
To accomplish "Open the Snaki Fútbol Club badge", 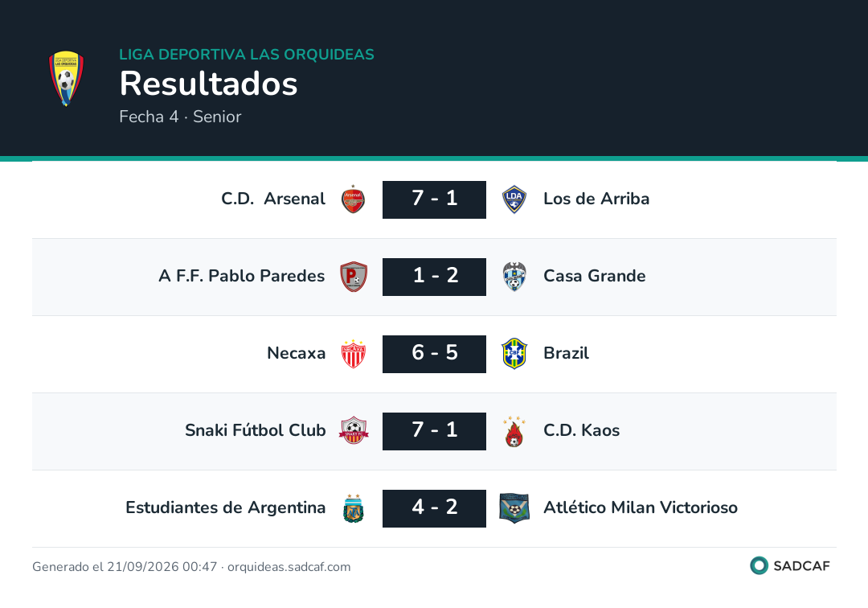I will [x=353, y=431].
